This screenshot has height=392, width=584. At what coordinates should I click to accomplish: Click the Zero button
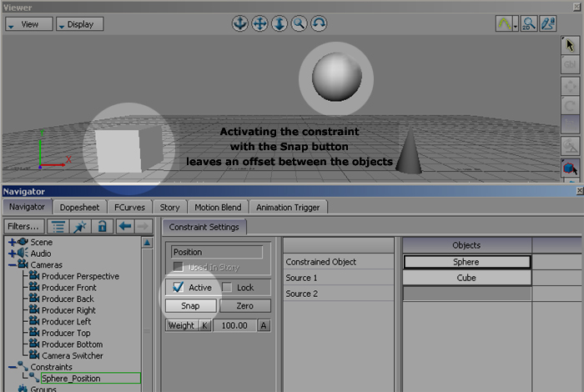click(244, 306)
